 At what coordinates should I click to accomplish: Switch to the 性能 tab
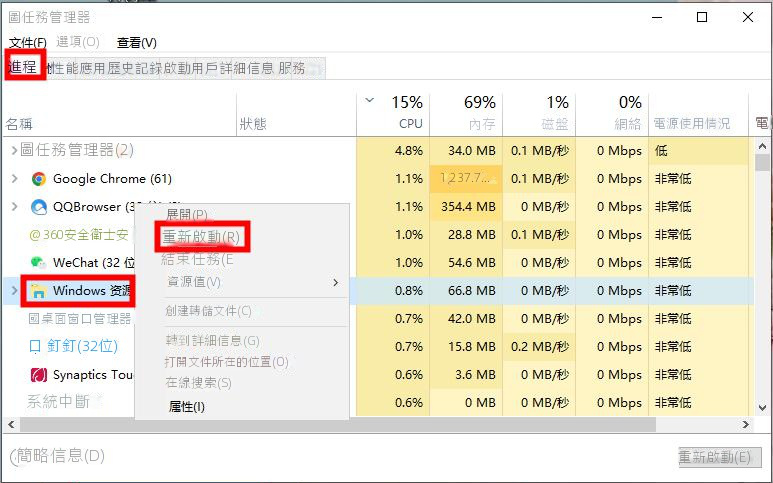pyautogui.click(x=64, y=68)
